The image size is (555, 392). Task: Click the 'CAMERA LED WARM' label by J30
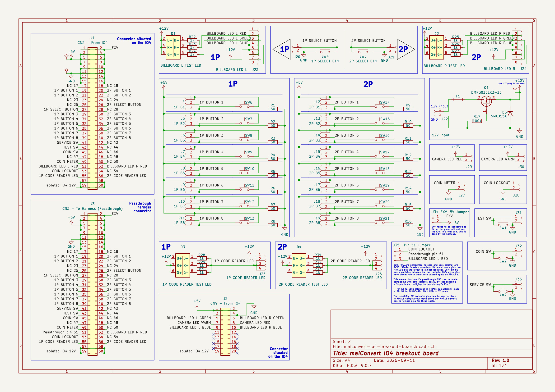pos(498,159)
